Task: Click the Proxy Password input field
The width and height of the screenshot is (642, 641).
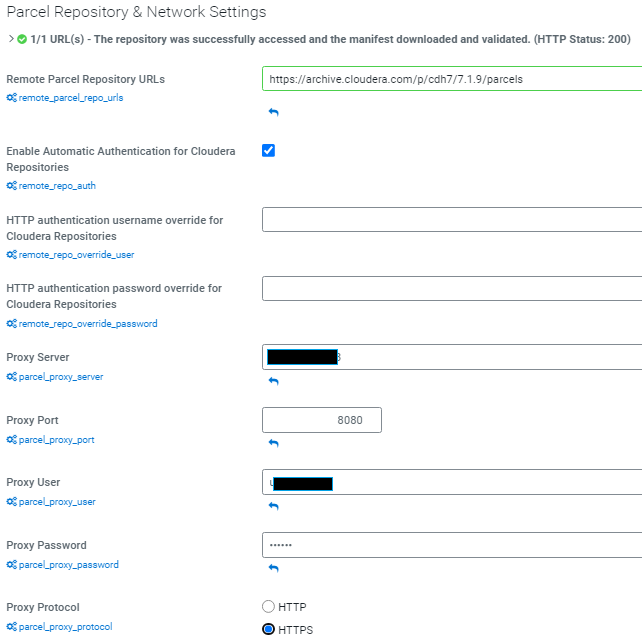Action: 452,545
